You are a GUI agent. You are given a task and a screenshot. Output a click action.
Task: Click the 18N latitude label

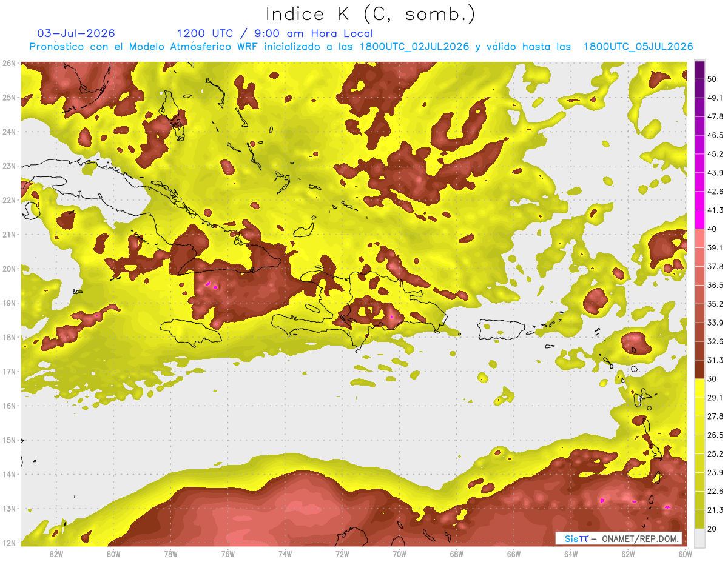tap(8, 337)
